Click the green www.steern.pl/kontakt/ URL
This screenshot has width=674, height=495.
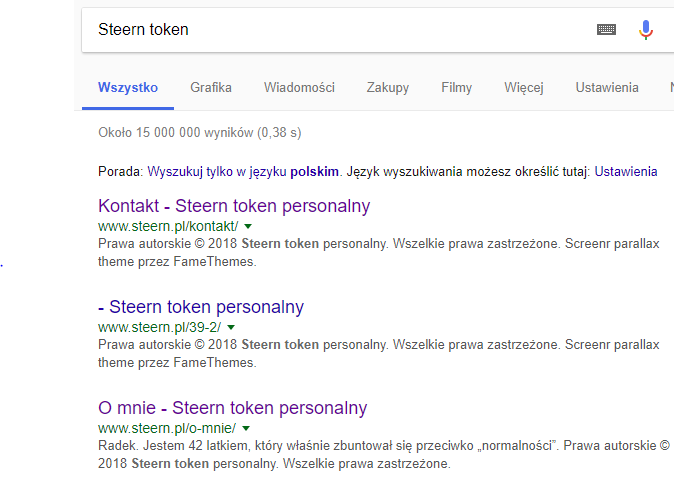pos(168,226)
